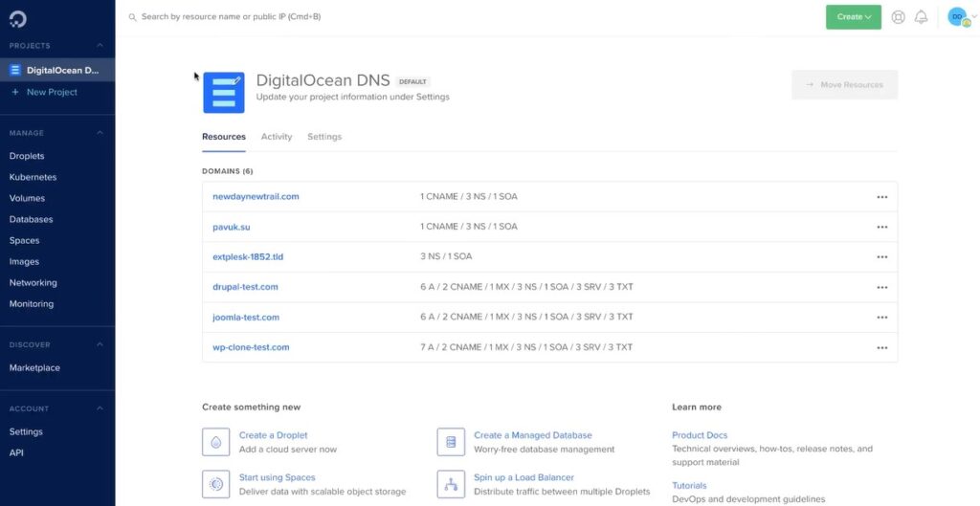The image size is (980, 506).
Task: Collapse the Projects sidebar section
Action: pyautogui.click(x=100, y=46)
